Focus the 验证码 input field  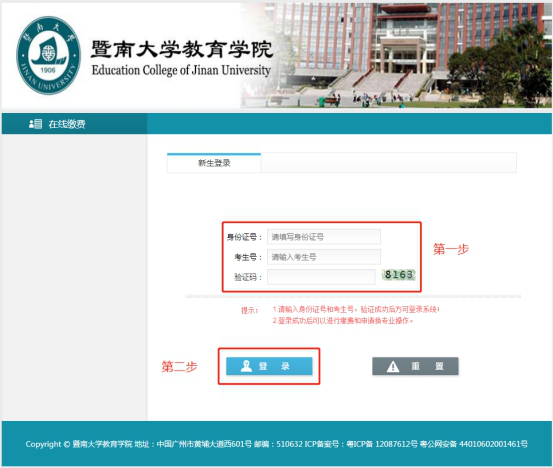point(321,277)
